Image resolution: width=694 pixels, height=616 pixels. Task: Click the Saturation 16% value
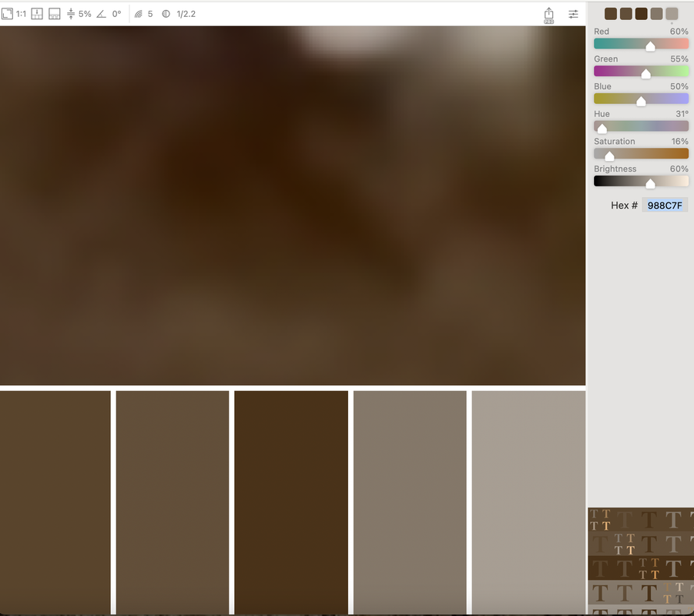tap(679, 141)
